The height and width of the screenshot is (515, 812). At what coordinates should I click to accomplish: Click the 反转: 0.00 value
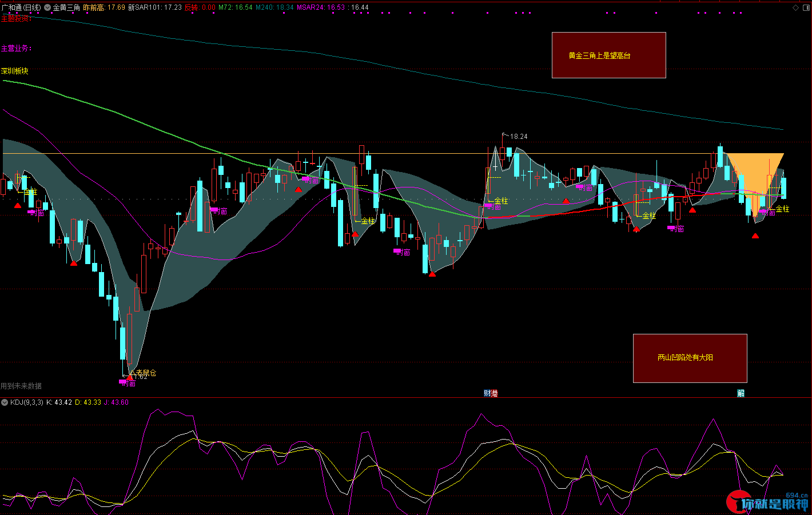[200, 7]
